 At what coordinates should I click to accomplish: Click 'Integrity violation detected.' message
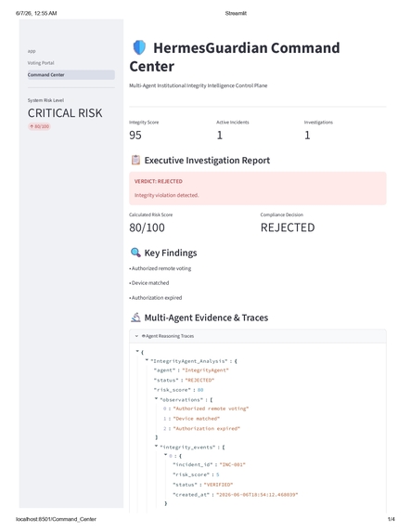(x=166, y=195)
